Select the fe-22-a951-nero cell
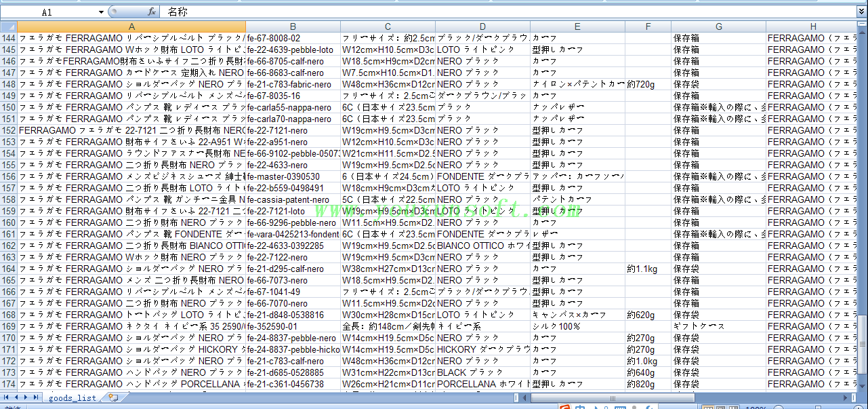This screenshot has height=409, width=868. coord(293,142)
